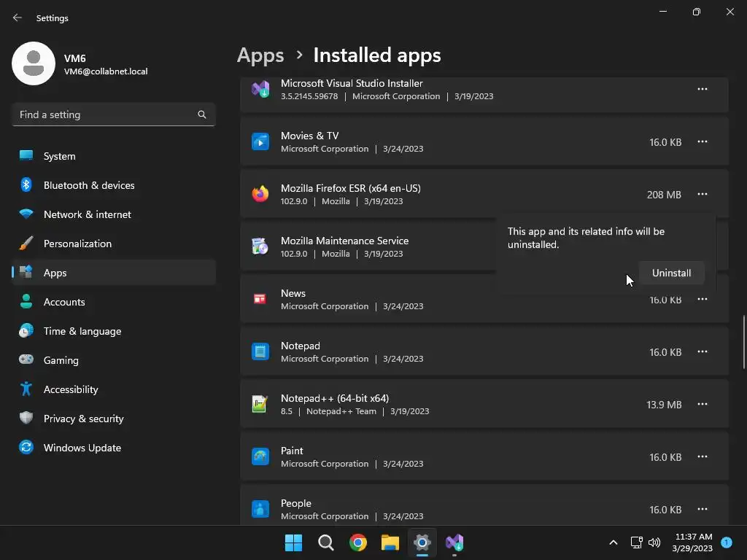Click the Microsoft Visual Studio Installer app icon
The height and width of the screenshot is (560, 747).
[x=260, y=89]
